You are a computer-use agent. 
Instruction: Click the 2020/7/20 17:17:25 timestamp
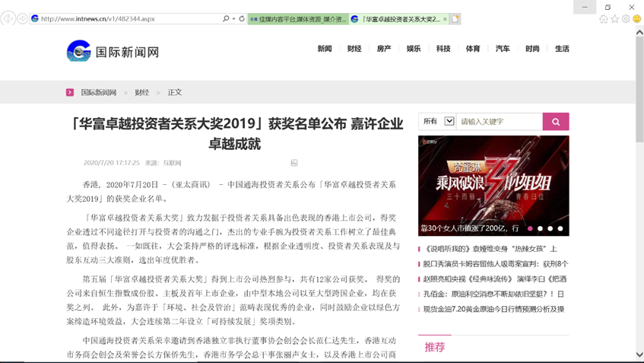(x=111, y=163)
